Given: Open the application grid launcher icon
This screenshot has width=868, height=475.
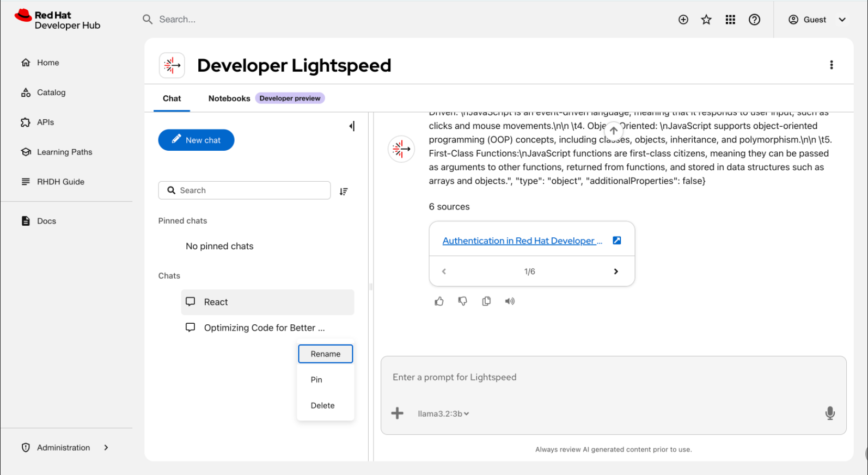Looking at the screenshot, I should pos(730,20).
